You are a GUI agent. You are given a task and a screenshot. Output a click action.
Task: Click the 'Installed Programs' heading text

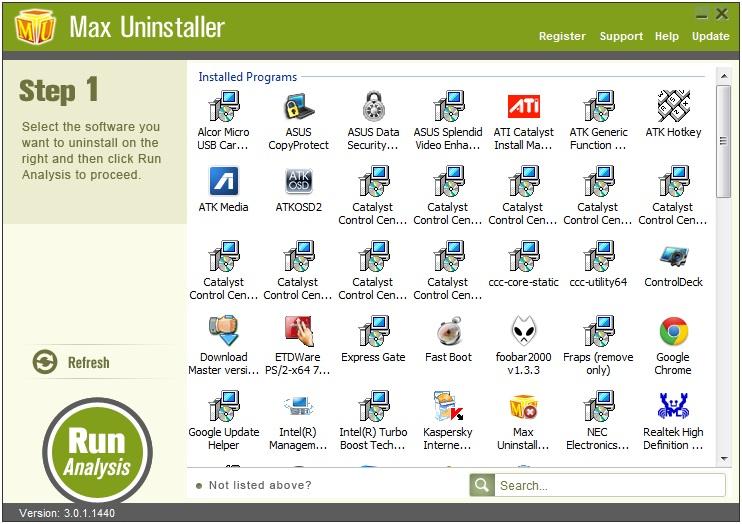tap(247, 77)
